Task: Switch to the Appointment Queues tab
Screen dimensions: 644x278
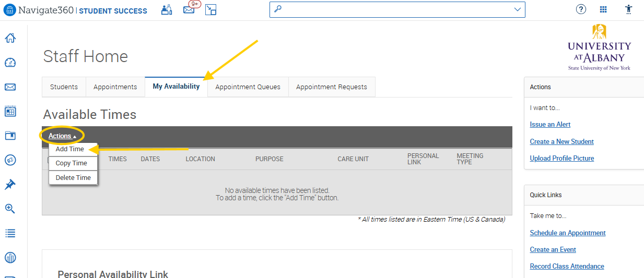Action: (x=248, y=87)
